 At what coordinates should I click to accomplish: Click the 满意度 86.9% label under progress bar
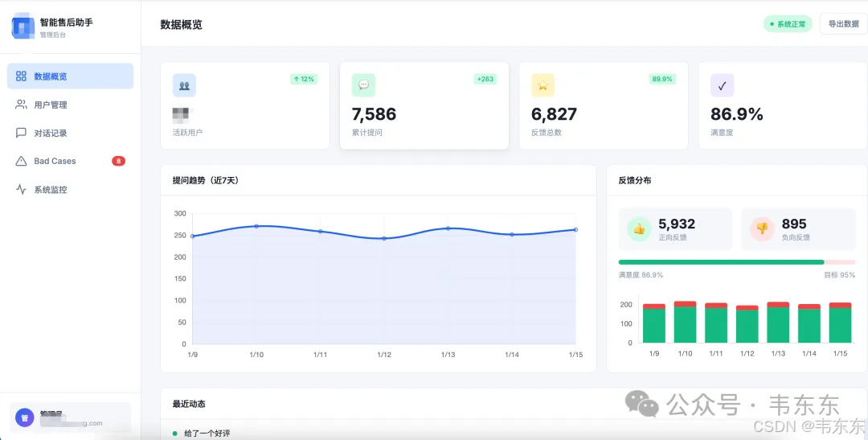coord(641,275)
